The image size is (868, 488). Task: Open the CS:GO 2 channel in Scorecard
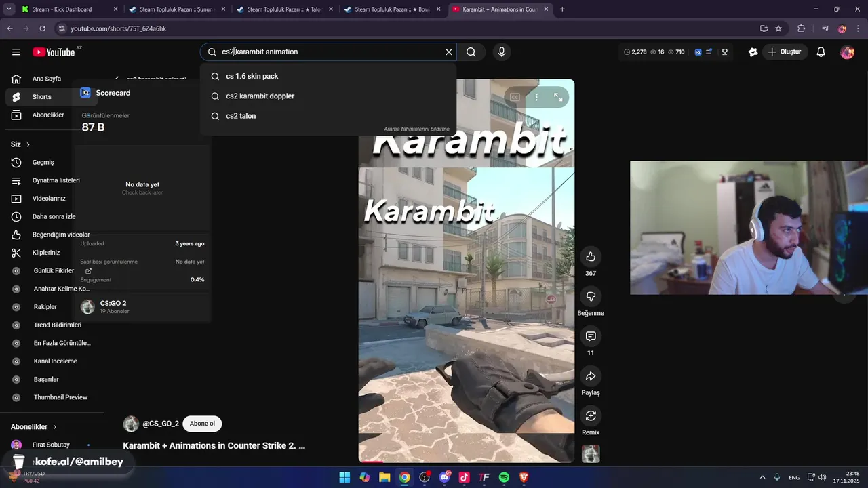pos(113,304)
